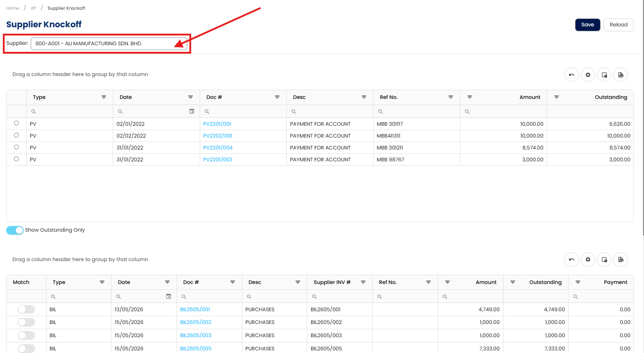Open the Supplier combo box
Image resolution: width=644 pixels, height=353 pixels.
click(109, 44)
